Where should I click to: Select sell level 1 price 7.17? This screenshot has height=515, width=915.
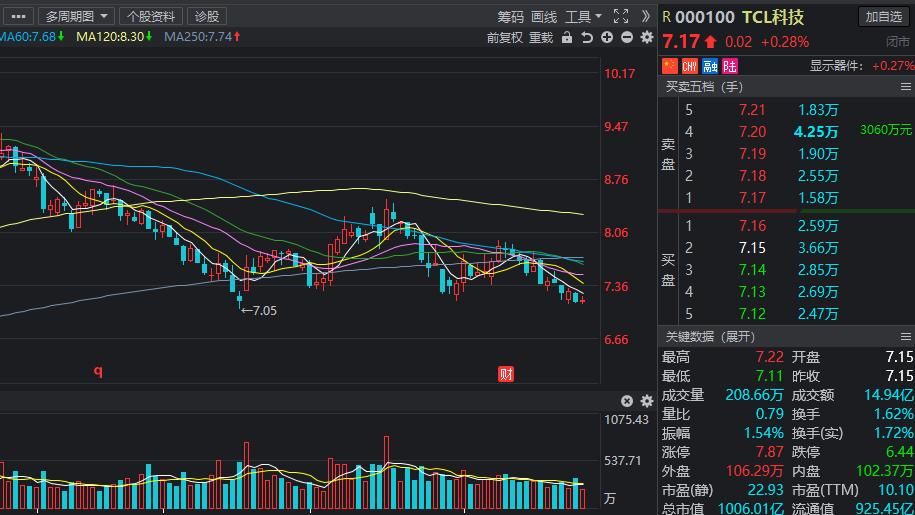752,198
